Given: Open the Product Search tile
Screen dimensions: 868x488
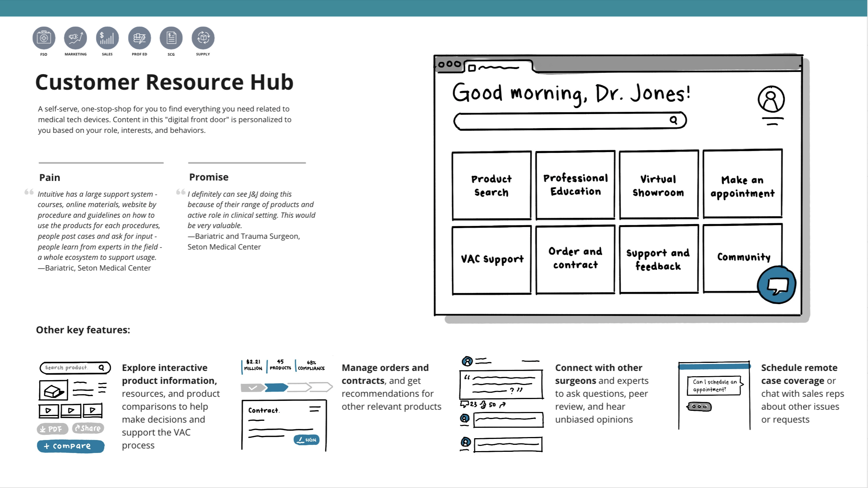Looking at the screenshot, I should coord(491,186).
